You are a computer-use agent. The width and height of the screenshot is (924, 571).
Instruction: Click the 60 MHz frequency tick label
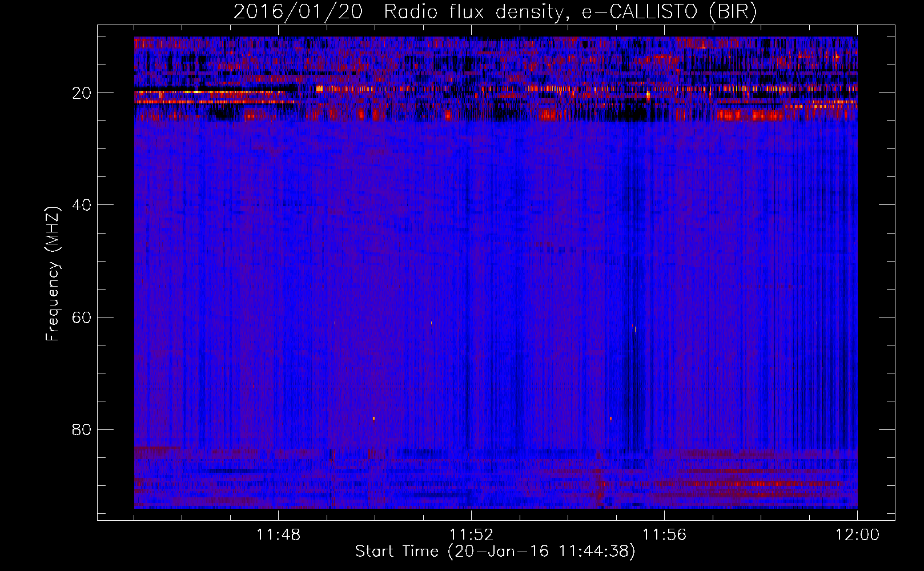pos(82,317)
